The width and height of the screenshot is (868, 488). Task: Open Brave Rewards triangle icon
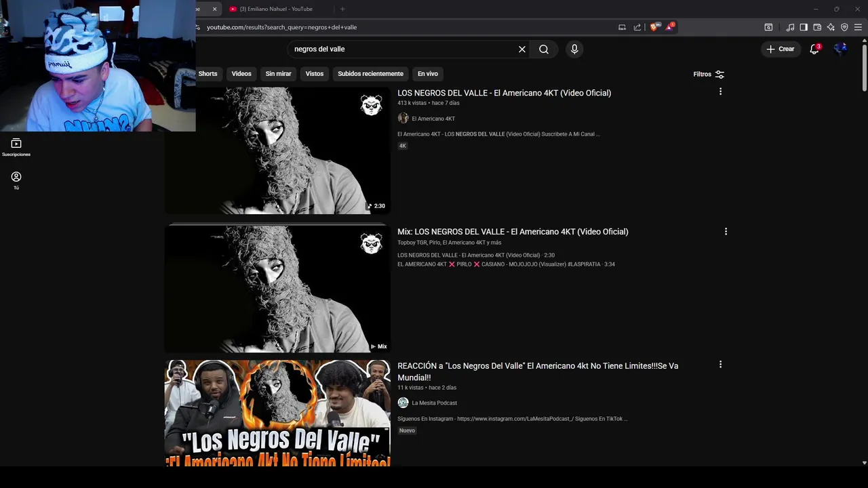click(x=670, y=27)
